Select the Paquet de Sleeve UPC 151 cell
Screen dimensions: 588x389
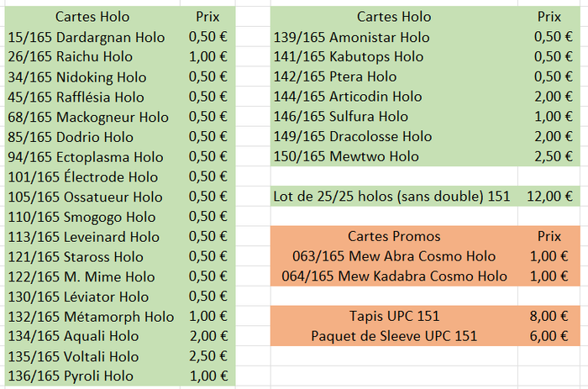tap(394, 336)
